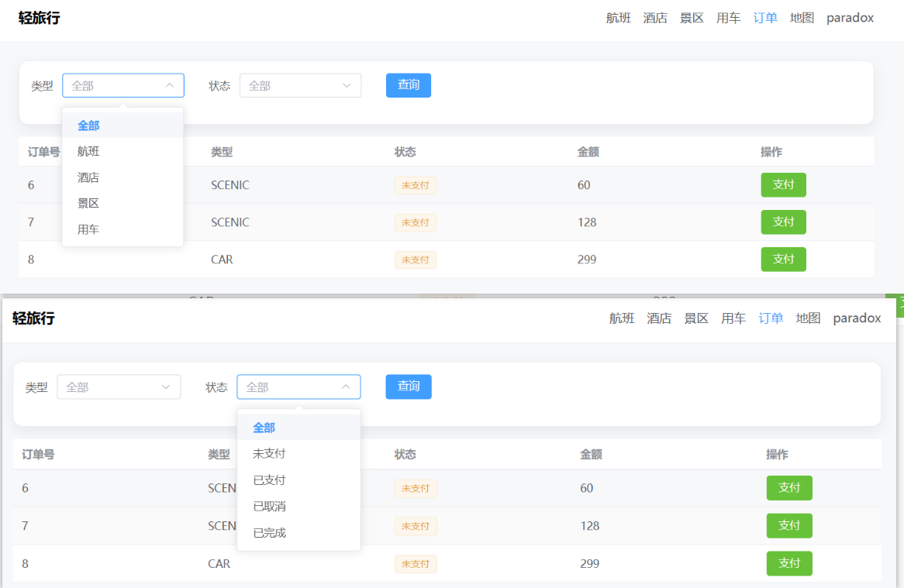Screen dimensions: 904x588
Task: Pick 已取消 in the 状态 dropdown list
Action: 269,507
